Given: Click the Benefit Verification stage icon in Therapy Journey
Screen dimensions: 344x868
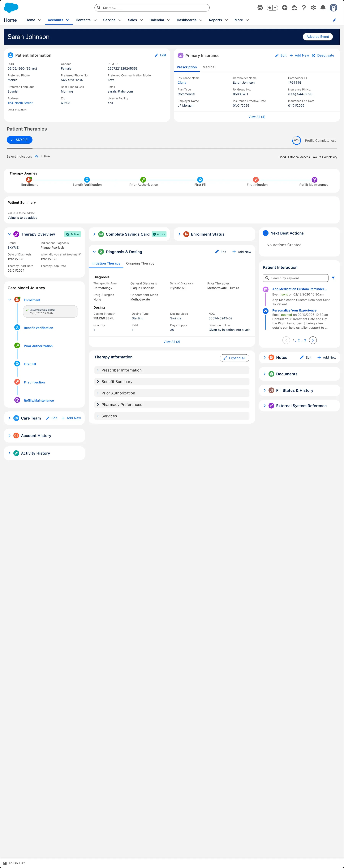Looking at the screenshot, I should [87, 180].
